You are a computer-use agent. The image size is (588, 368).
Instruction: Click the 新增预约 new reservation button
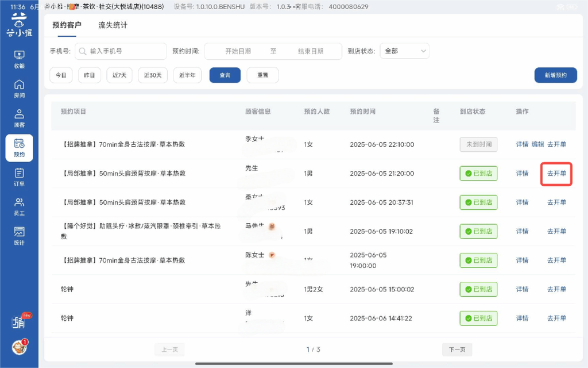[x=556, y=75]
